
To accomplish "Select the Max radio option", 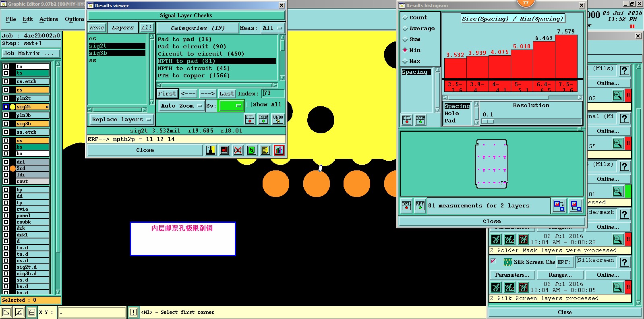I will point(405,61).
